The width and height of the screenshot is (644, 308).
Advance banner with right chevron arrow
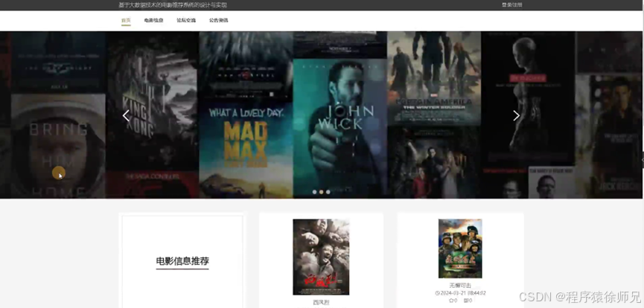[x=516, y=116]
